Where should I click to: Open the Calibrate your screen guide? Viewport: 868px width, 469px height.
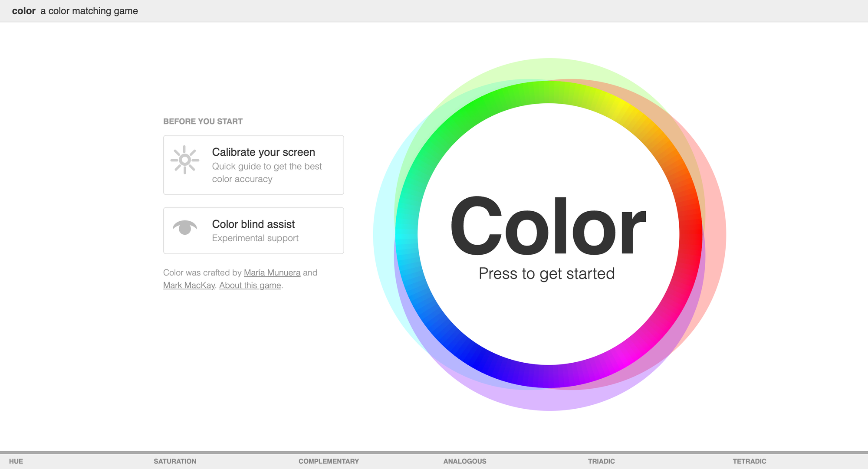[263, 152]
